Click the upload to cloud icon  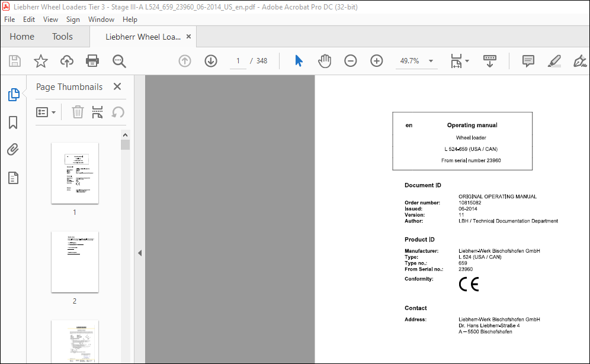point(66,61)
